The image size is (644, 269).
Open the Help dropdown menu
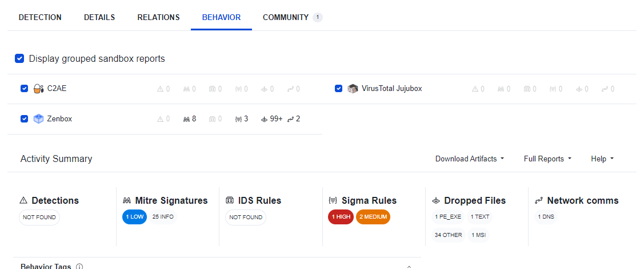pyautogui.click(x=602, y=159)
